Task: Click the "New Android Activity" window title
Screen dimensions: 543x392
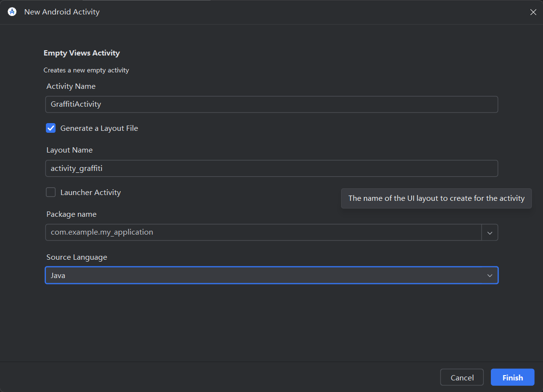Action: tap(62, 12)
